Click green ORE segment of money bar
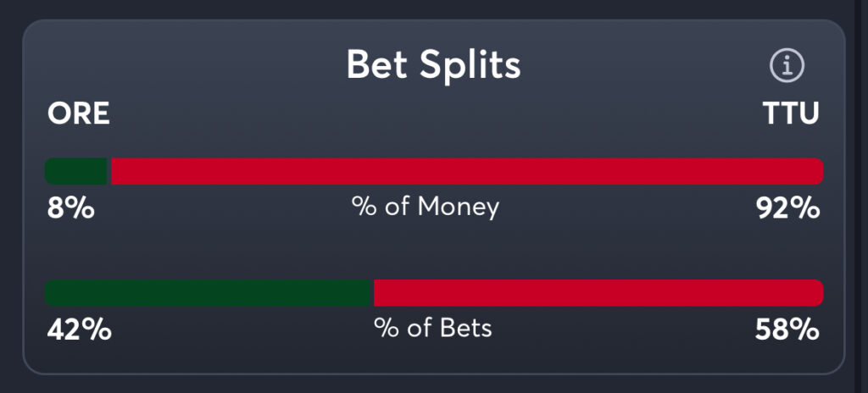The height and width of the screenshot is (393, 868). [76, 171]
